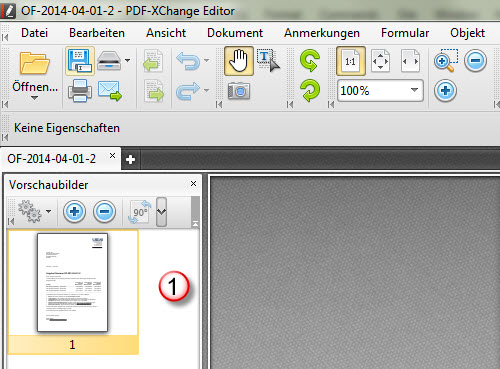500x369 pixels.
Task: Select the page 1 thumbnail
Action: [x=72, y=282]
